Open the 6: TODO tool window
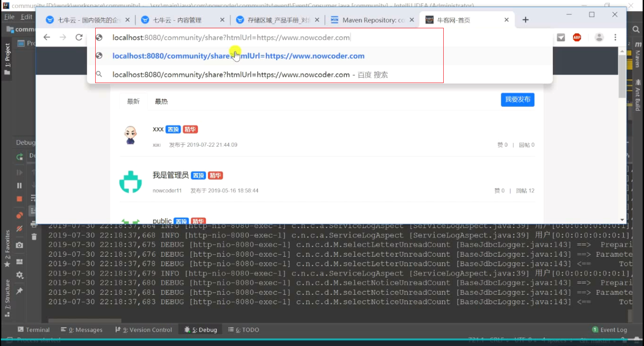 click(x=244, y=330)
